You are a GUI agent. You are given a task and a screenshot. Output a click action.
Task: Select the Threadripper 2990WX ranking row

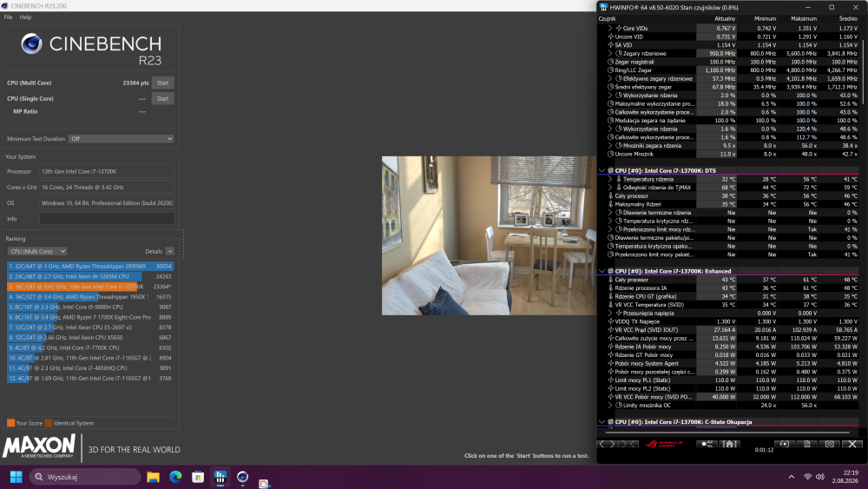pyautogui.click(x=90, y=267)
